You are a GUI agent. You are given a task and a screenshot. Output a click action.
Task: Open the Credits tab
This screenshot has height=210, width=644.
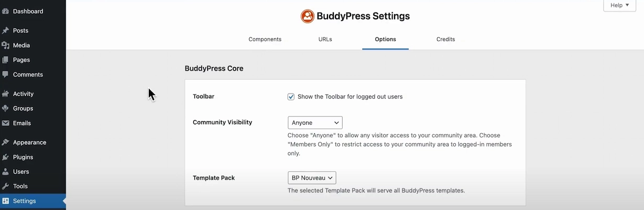tap(445, 39)
